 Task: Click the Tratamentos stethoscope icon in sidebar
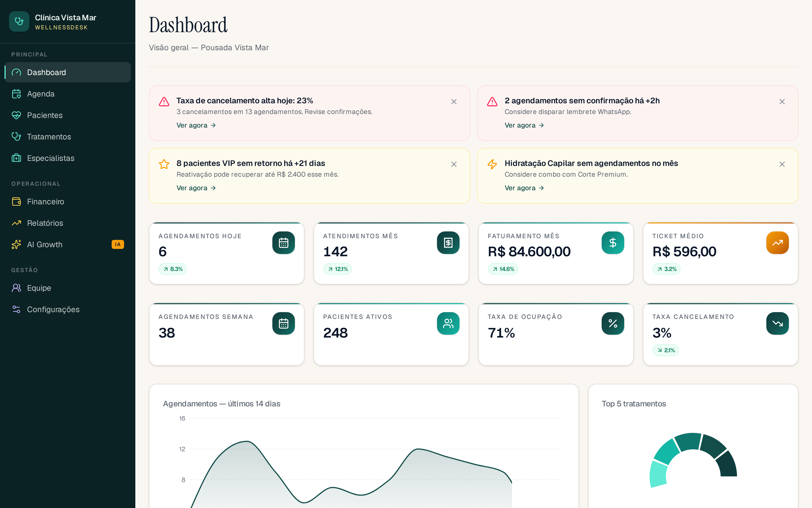16,137
